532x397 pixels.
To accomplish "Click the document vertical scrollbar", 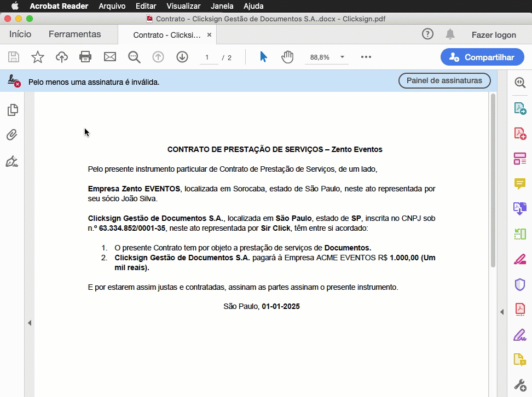I will coord(493,180).
